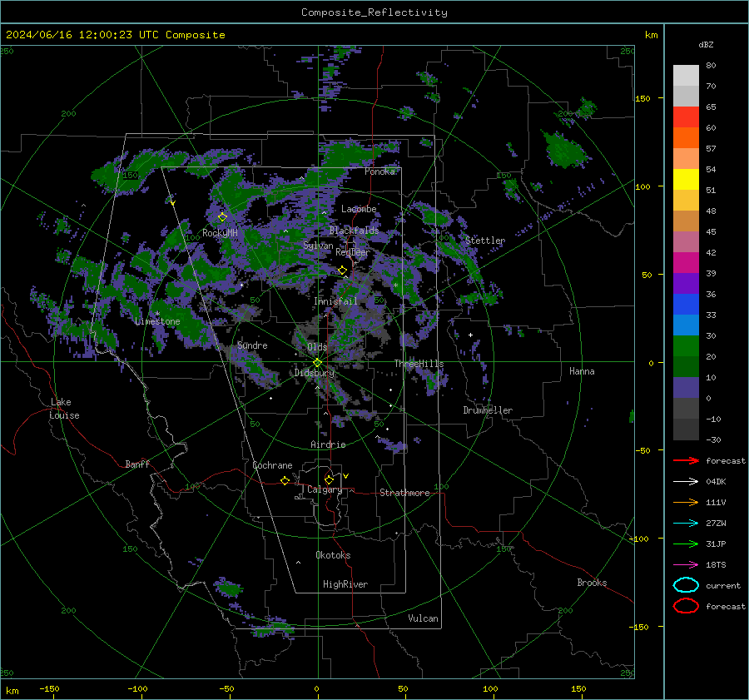The image size is (749, 700).
Task: Click the Okotoks town label
Action: click(x=333, y=555)
